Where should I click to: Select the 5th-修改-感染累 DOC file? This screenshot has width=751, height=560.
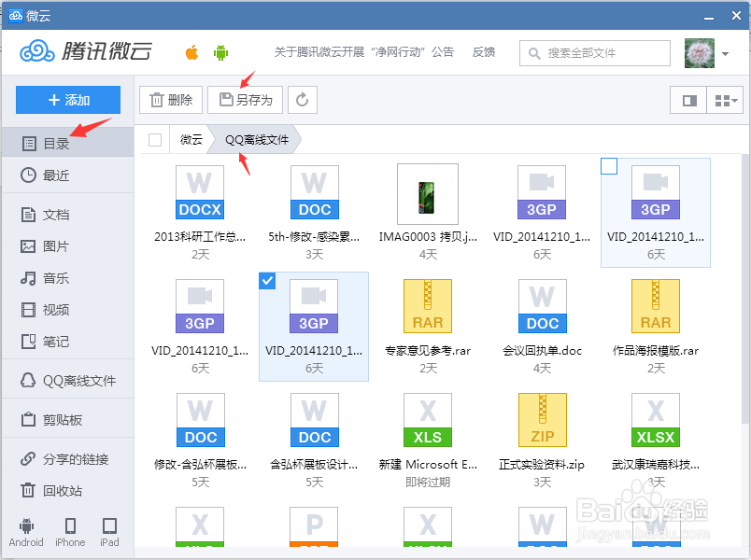[x=314, y=192]
